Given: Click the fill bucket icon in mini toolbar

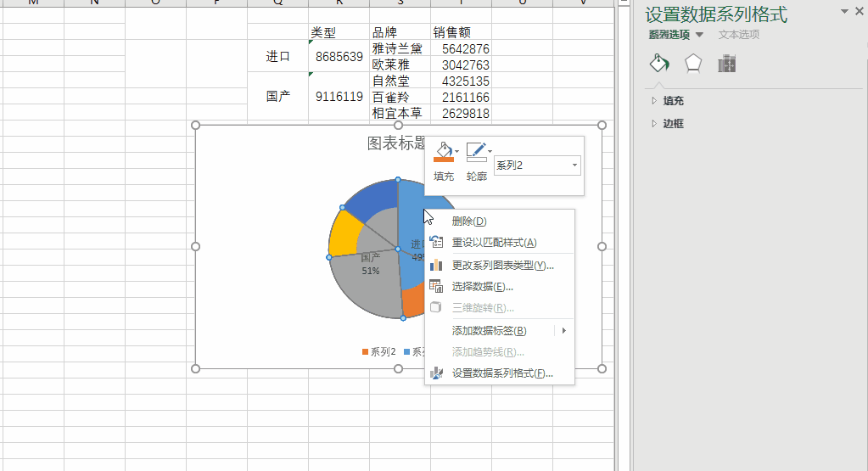Looking at the screenshot, I should [x=444, y=150].
